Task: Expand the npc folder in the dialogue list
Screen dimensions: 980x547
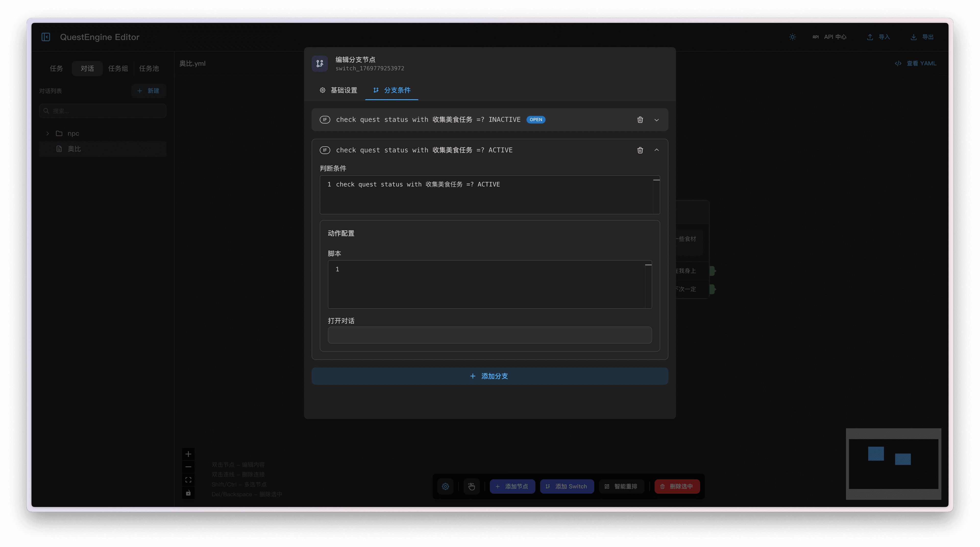Action: click(47, 133)
